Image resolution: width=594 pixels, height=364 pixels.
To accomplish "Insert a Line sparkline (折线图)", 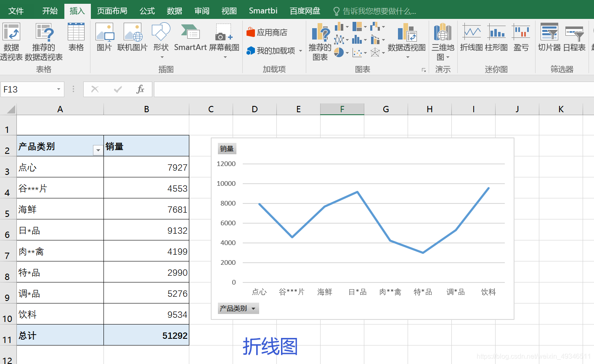I will pos(471,38).
